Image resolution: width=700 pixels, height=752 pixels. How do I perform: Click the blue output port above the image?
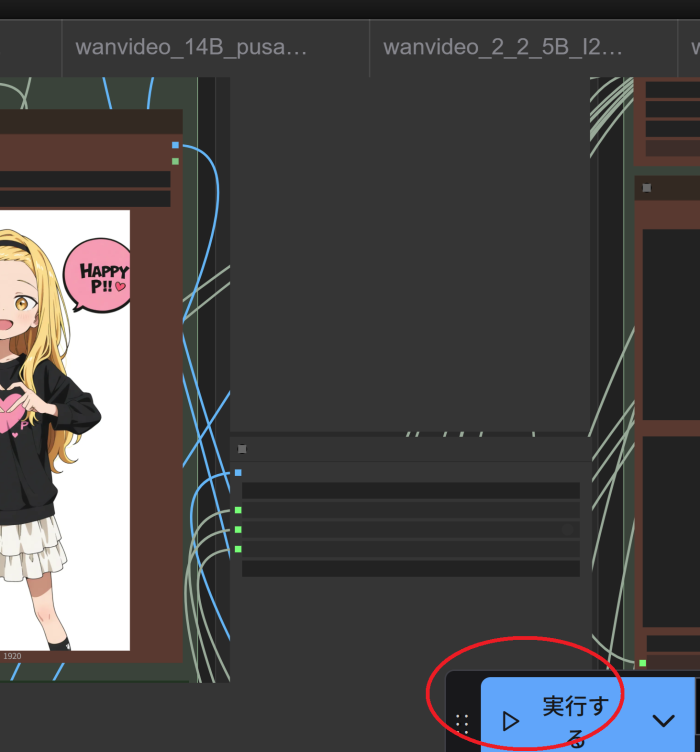coord(175,145)
